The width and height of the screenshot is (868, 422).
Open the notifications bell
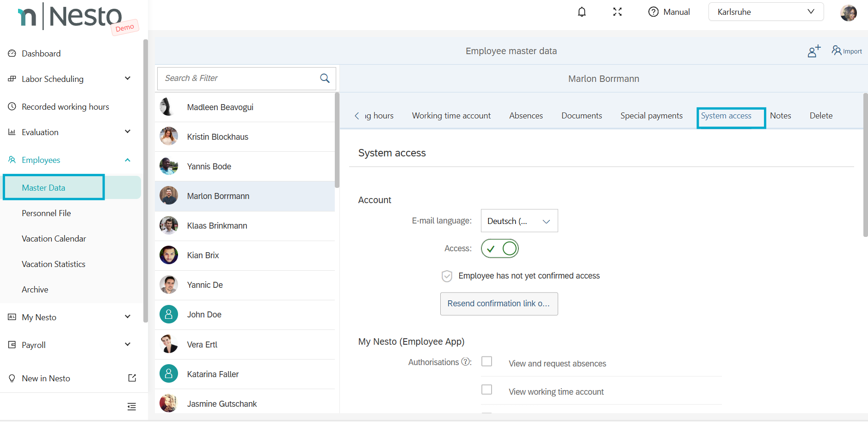pyautogui.click(x=582, y=12)
